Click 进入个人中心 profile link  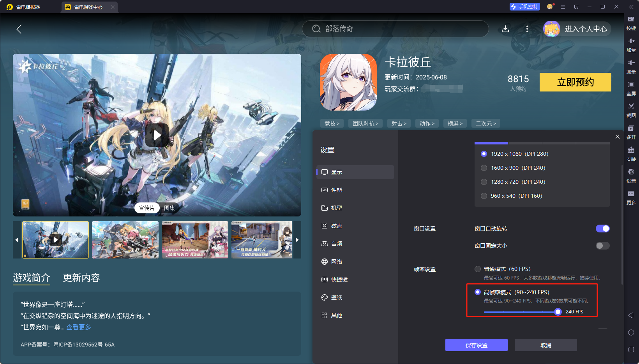(x=586, y=29)
